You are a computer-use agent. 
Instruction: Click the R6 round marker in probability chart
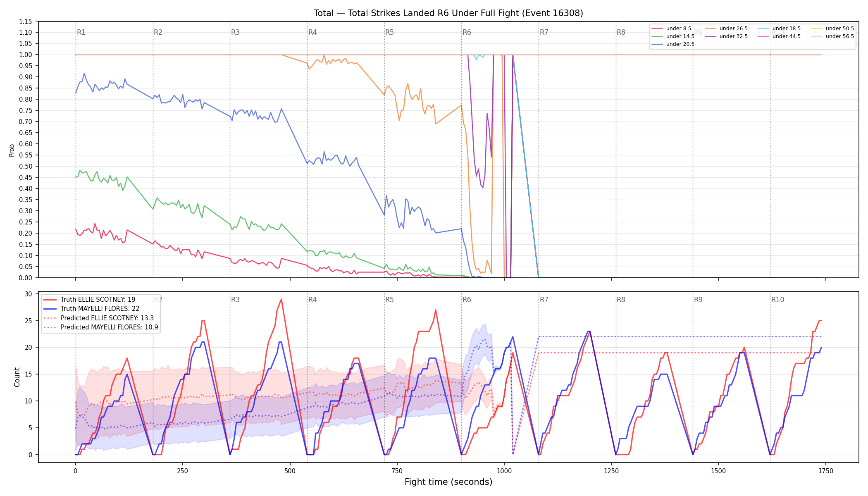pyautogui.click(x=467, y=32)
